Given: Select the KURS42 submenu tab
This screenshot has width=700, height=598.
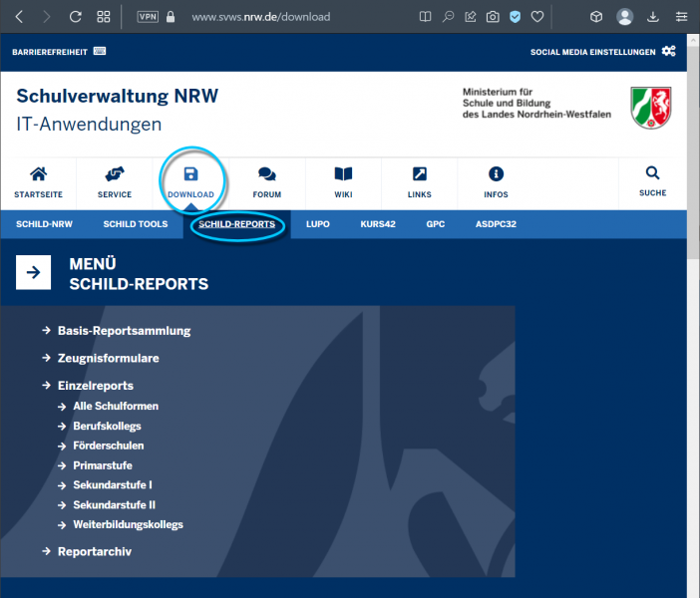Looking at the screenshot, I should (378, 224).
